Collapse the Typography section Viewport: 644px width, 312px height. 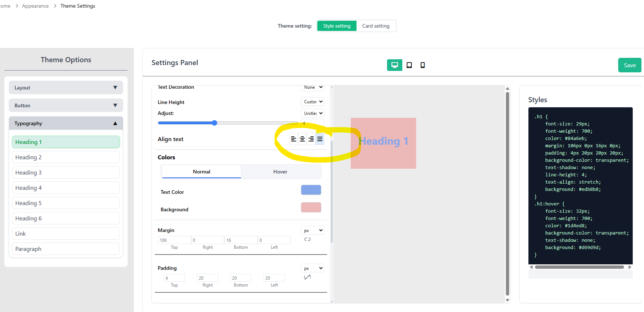point(66,123)
